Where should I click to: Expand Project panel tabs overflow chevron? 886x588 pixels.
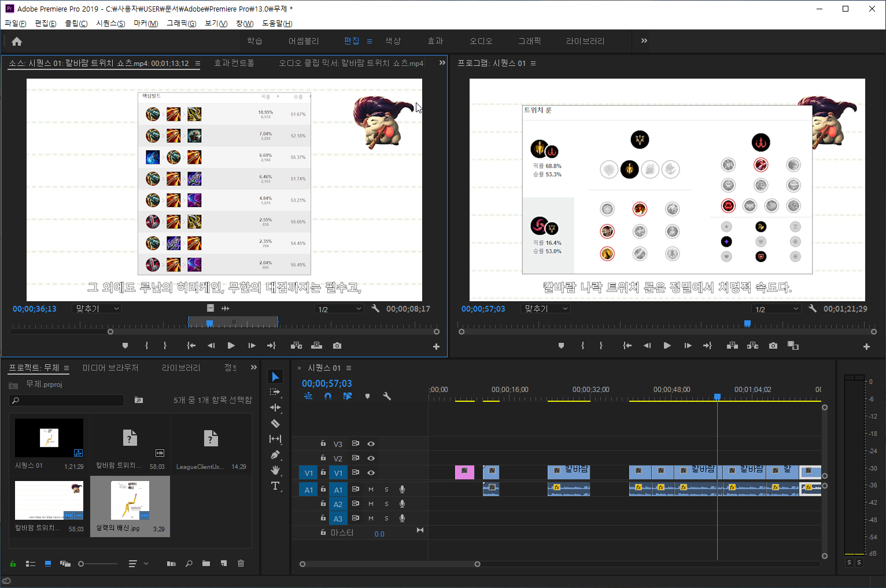click(x=253, y=367)
